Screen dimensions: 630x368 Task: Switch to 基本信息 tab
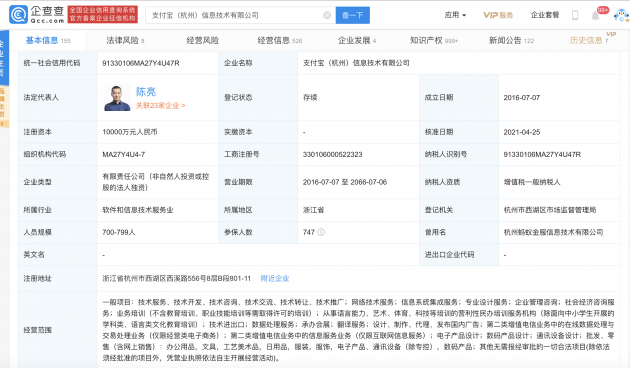[x=48, y=40]
